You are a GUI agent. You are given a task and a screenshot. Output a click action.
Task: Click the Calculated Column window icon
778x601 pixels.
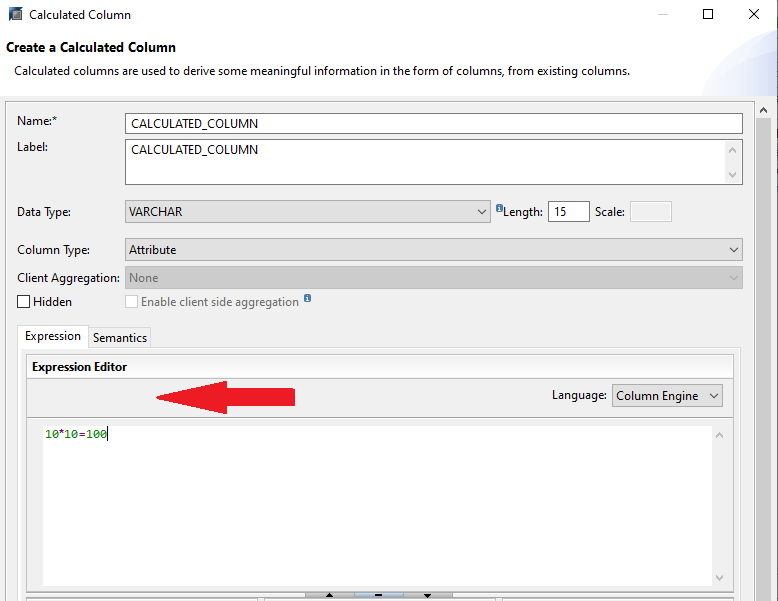point(15,14)
